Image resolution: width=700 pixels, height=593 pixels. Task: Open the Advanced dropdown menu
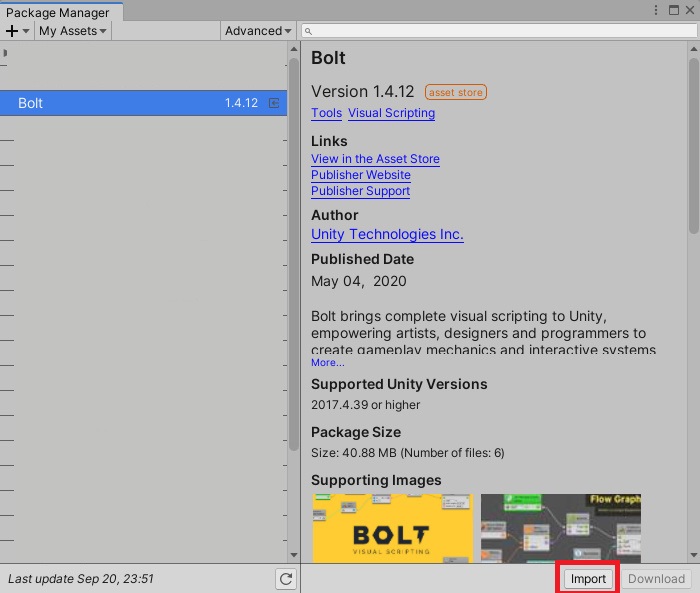point(258,31)
